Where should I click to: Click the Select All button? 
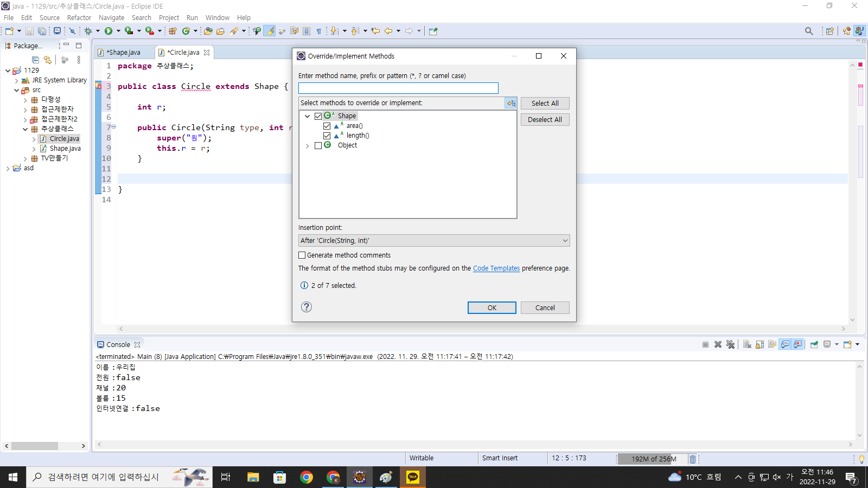545,103
